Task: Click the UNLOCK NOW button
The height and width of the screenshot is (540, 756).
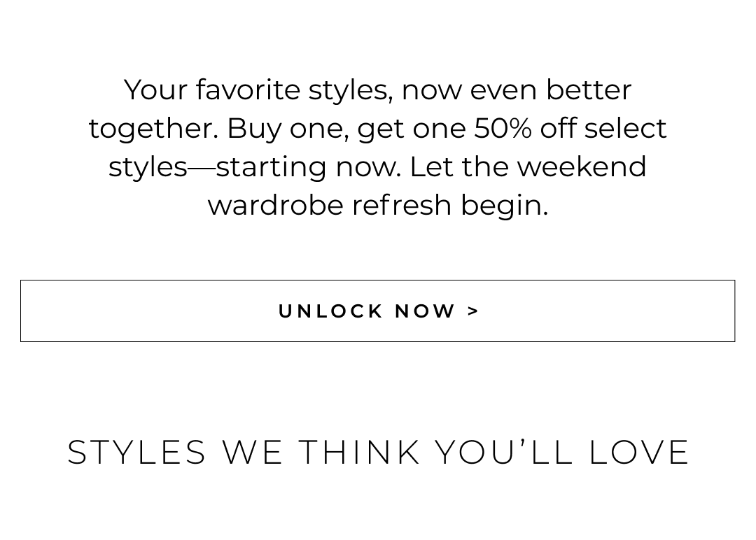Action: coord(377,311)
